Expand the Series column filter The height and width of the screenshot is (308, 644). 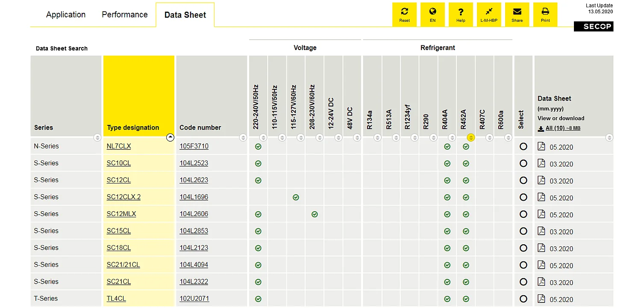[97, 137]
